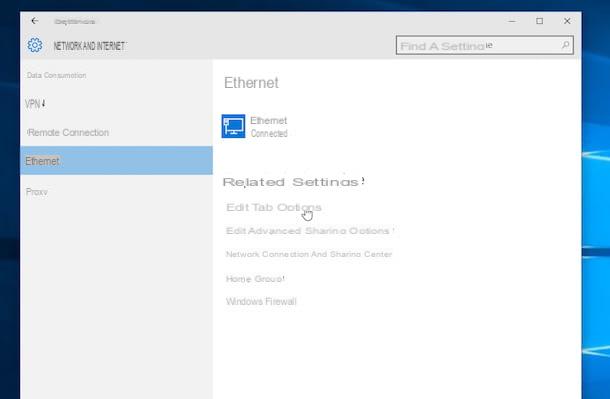
Task: Minimize the settings window
Action: (x=512, y=21)
